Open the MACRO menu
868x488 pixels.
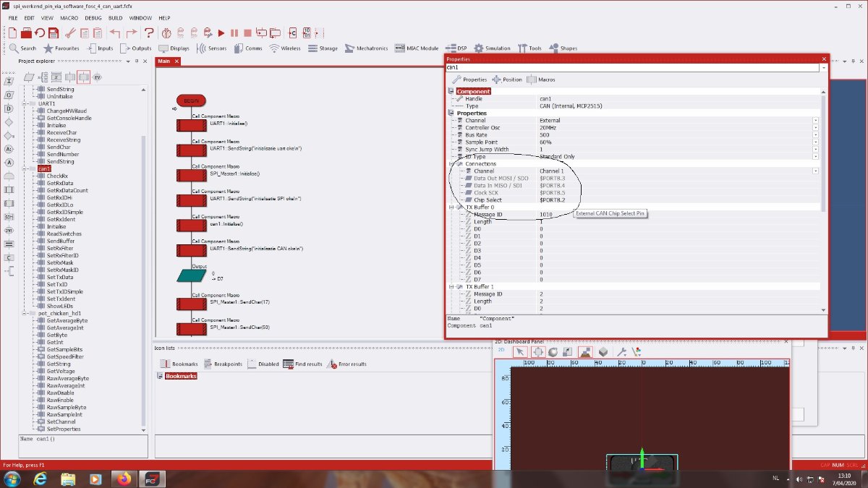[69, 17]
